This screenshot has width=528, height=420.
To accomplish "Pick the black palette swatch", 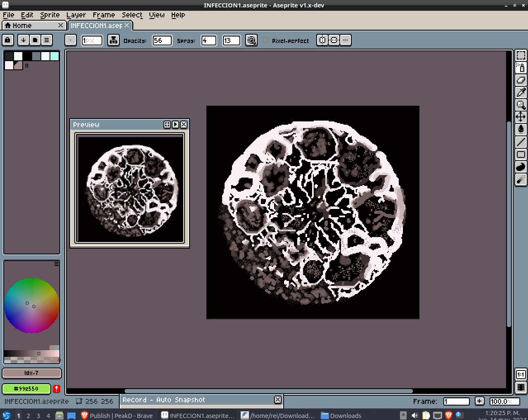I will pyautogui.click(x=27, y=56).
